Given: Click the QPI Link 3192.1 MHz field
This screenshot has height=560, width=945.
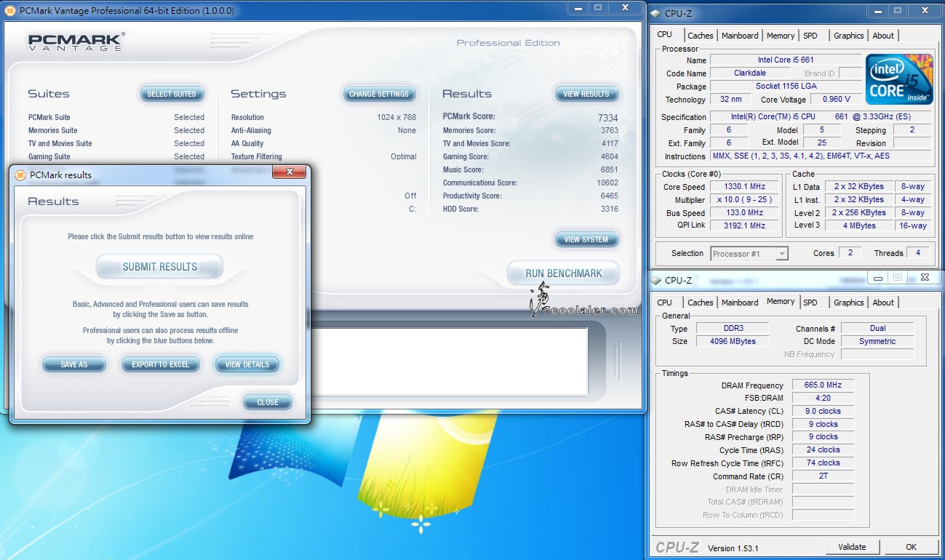Looking at the screenshot, I should click(x=744, y=225).
